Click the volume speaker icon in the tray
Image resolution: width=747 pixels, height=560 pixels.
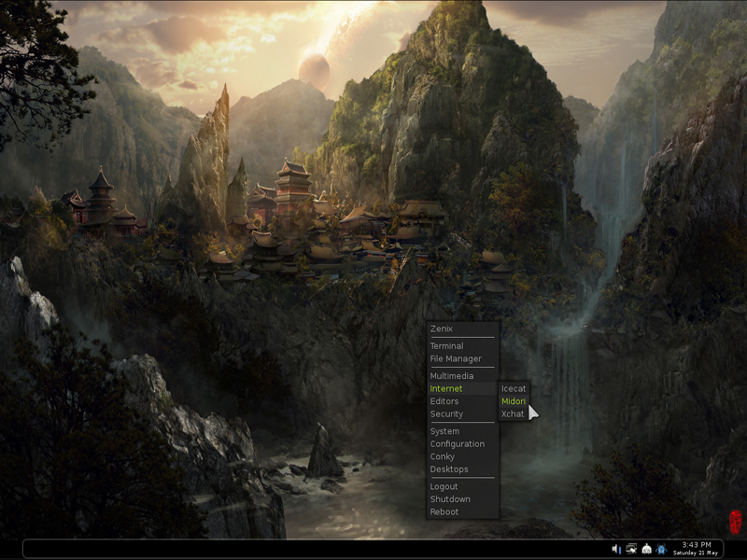616,549
